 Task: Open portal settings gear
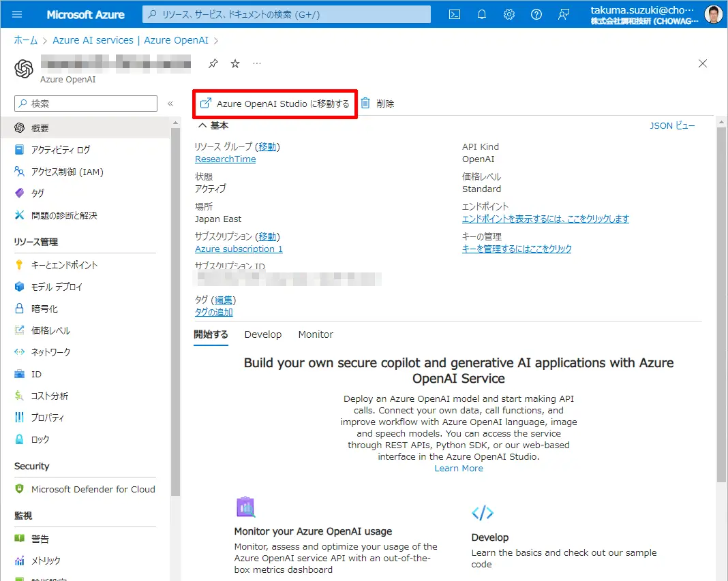pyautogui.click(x=509, y=14)
